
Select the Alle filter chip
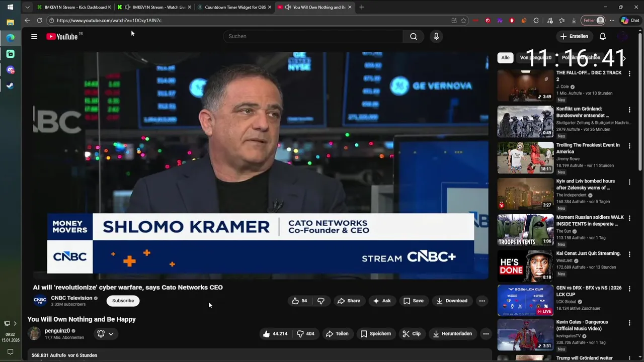pos(505,58)
